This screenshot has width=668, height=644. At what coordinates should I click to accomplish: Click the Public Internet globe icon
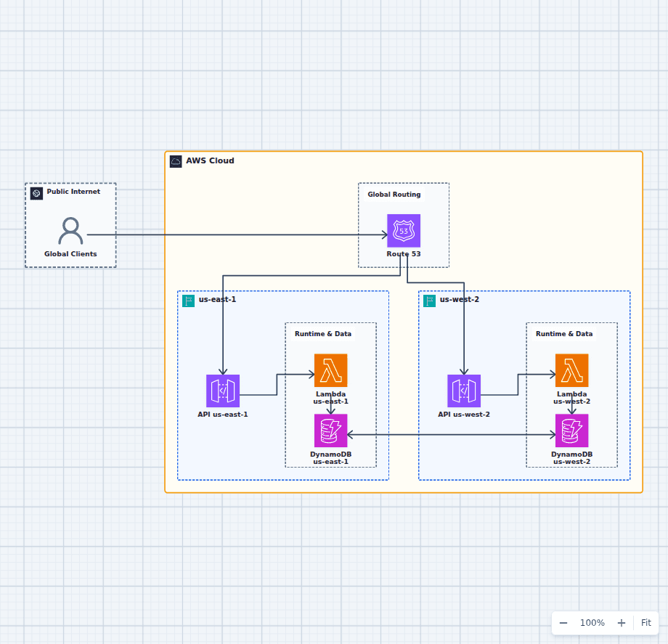tap(36, 193)
